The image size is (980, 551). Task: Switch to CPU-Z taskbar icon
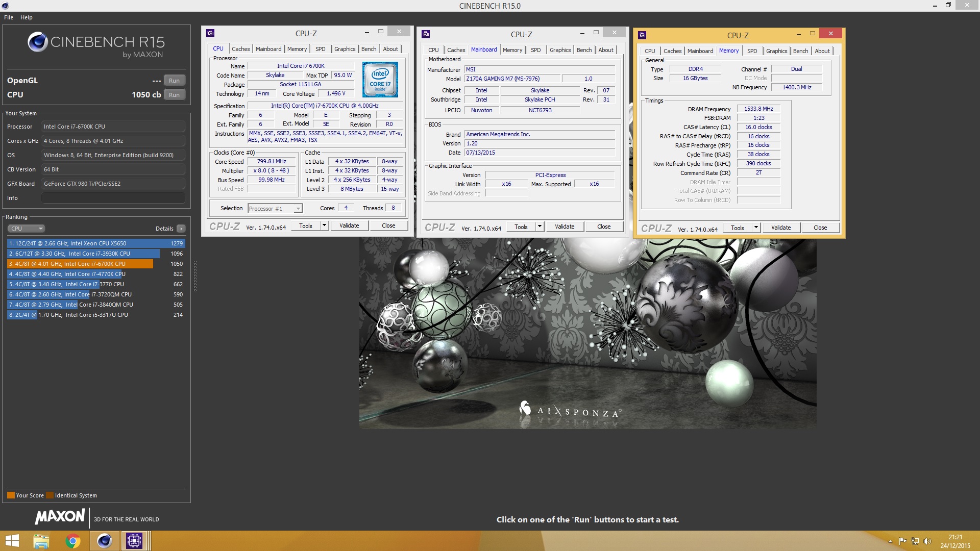134,541
